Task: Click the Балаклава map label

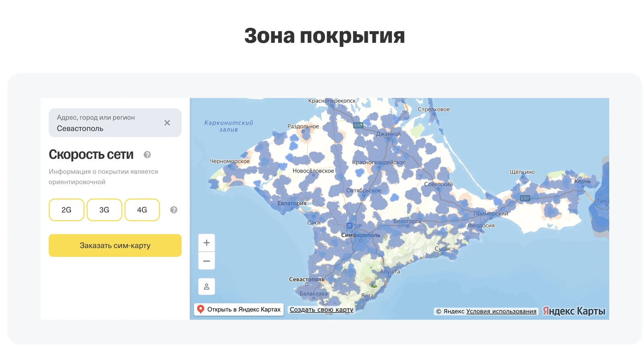Action: (x=314, y=294)
